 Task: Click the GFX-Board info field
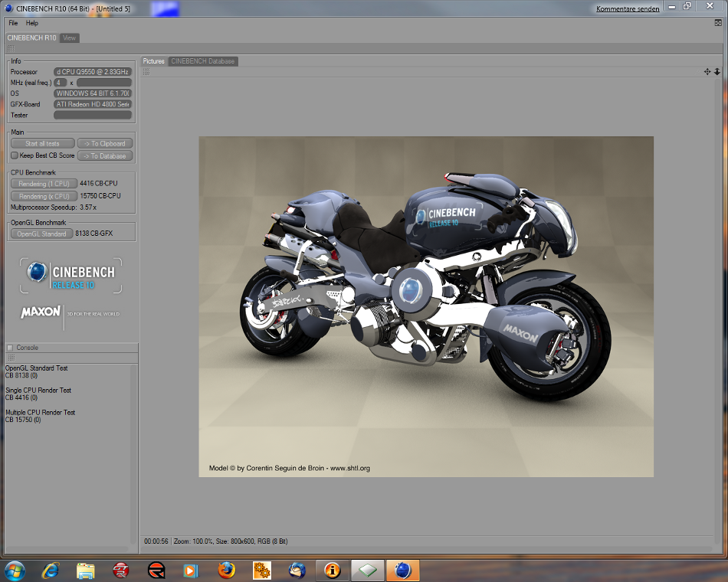pos(93,104)
